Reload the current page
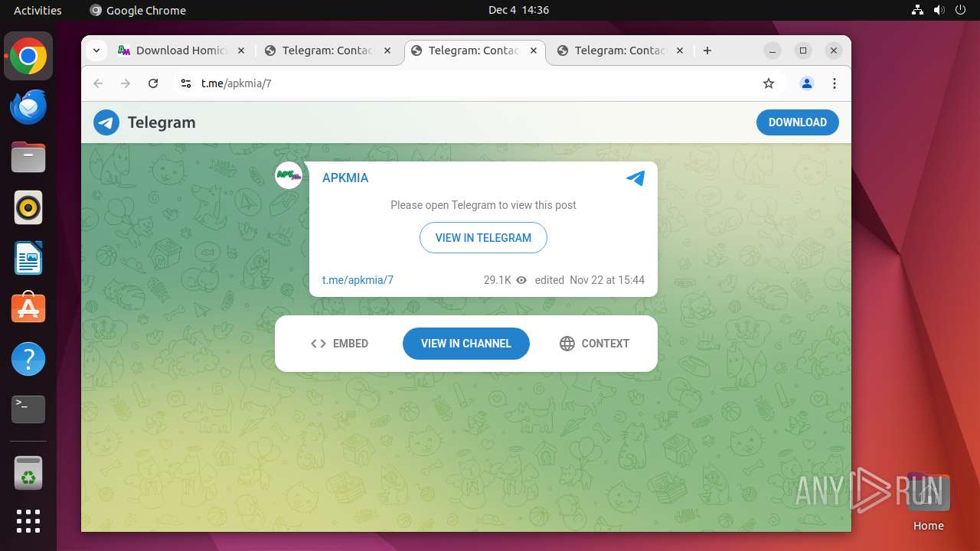Viewport: 980px width, 551px height. coord(153,83)
